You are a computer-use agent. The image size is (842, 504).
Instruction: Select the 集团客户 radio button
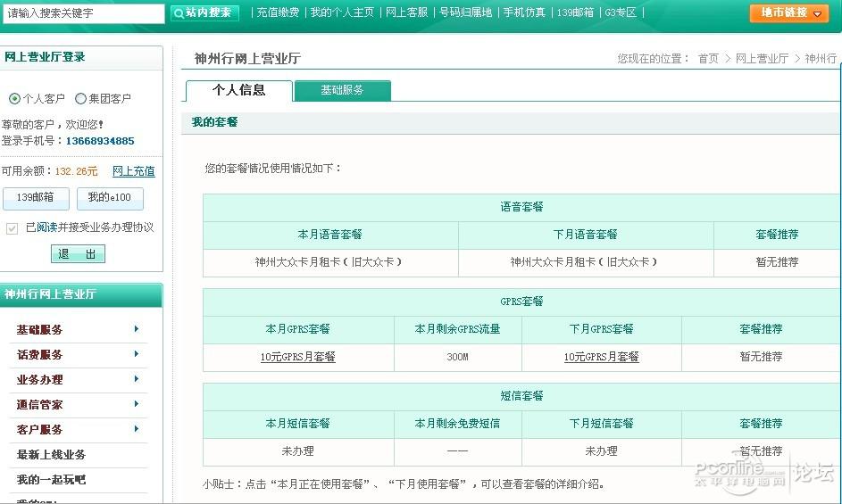coord(80,99)
